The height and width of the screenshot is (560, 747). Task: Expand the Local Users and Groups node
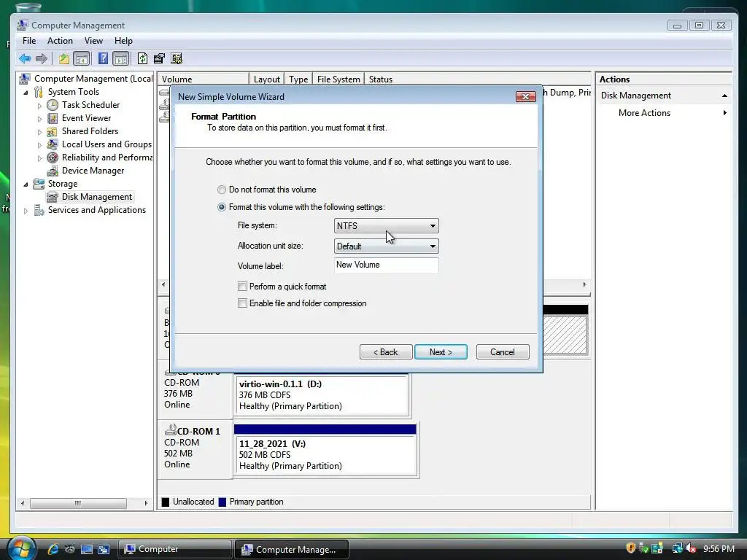click(x=39, y=145)
